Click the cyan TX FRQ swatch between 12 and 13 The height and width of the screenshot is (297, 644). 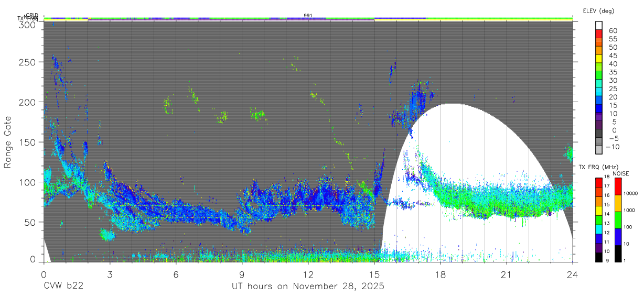(599, 228)
